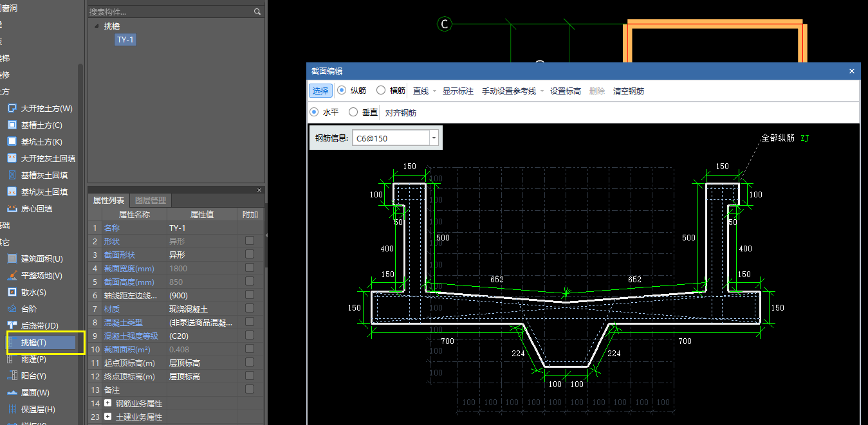Click the 选择 button in 截面编辑

[320, 91]
